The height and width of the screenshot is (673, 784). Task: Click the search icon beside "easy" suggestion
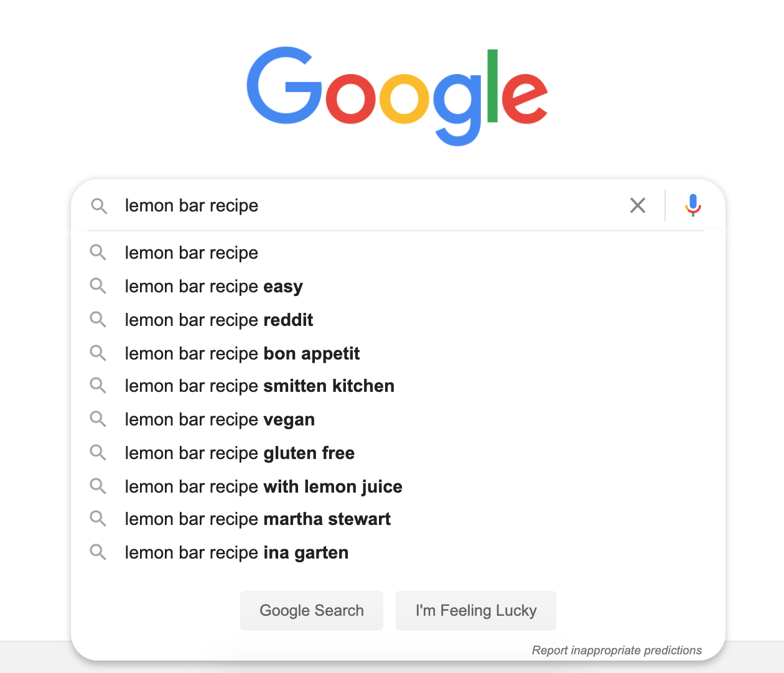[98, 285]
